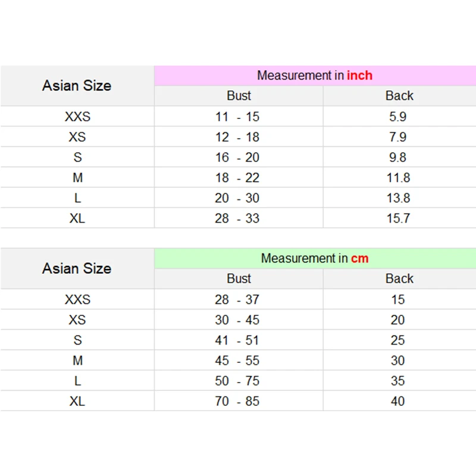Click the cm back value "40"
This screenshot has width=476, height=476.
pyautogui.click(x=398, y=401)
